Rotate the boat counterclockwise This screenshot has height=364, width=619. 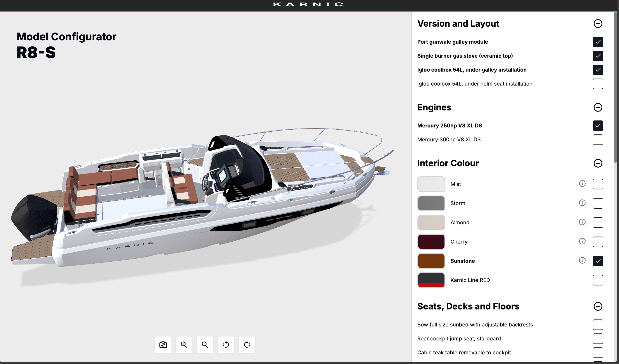tap(226, 345)
